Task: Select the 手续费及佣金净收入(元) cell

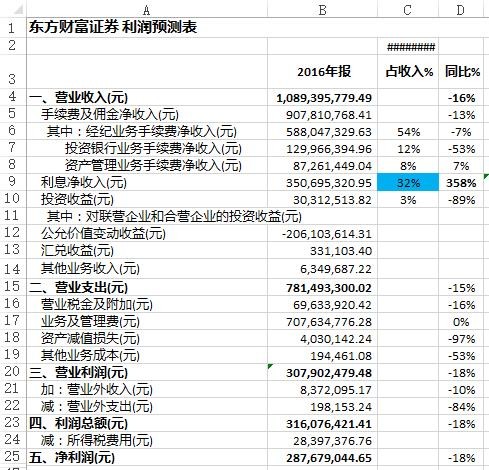Action: click(x=147, y=115)
